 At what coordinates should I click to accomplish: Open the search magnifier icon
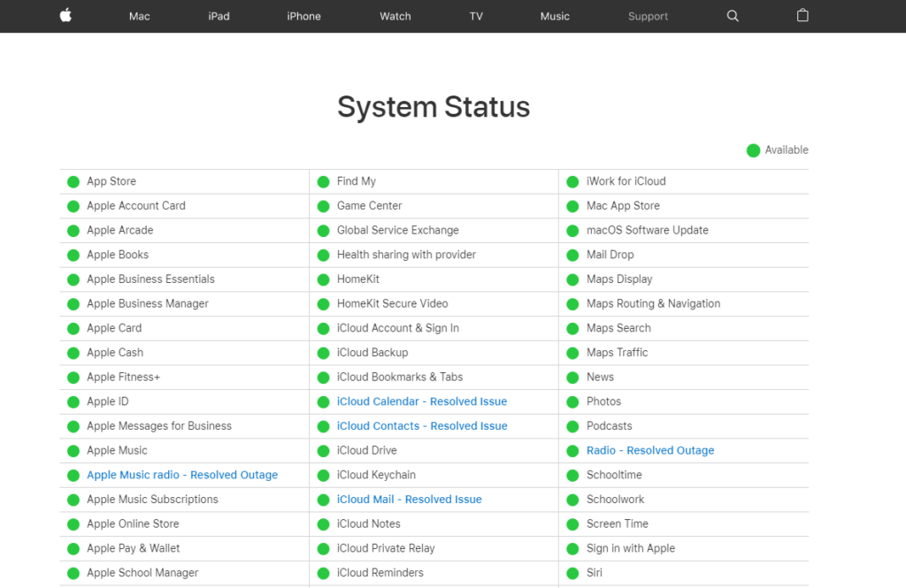(x=733, y=16)
